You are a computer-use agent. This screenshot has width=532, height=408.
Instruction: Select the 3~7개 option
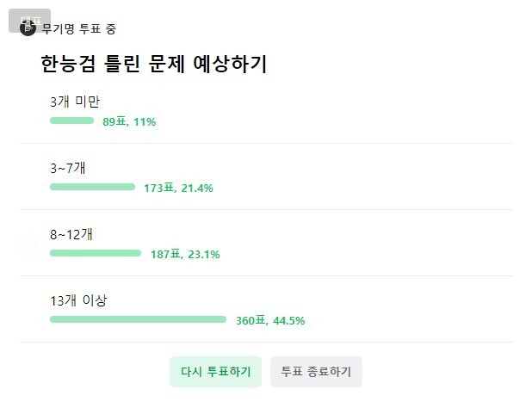click(x=68, y=168)
